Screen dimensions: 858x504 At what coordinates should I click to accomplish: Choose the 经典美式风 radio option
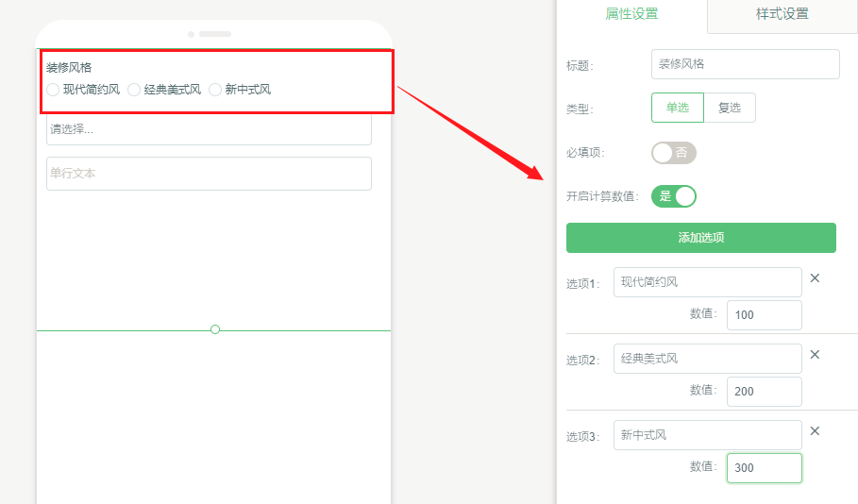[134, 90]
